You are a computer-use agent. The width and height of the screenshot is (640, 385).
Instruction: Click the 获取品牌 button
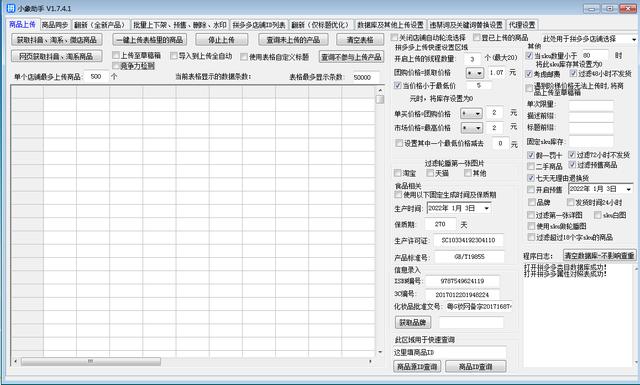(x=413, y=323)
